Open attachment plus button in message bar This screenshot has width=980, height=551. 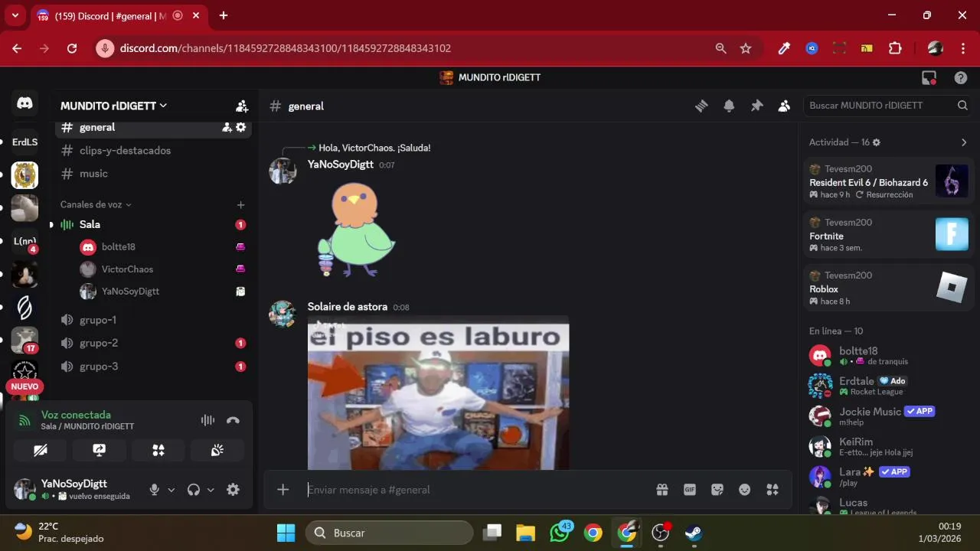point(283,490)
